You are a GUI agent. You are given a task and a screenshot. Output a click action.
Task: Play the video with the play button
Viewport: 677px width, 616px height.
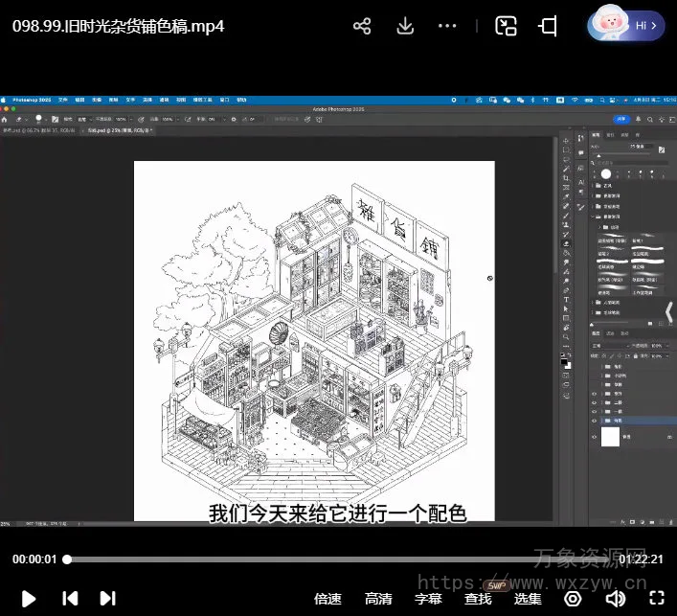point(29,599)
